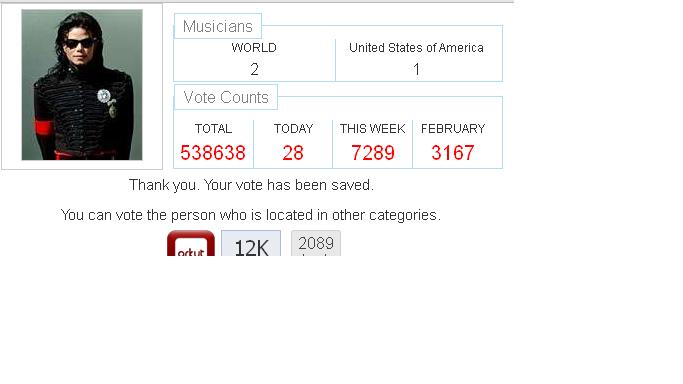Select the United States of America label
This screenshot has width=683, height=384.
pos(416,47)
